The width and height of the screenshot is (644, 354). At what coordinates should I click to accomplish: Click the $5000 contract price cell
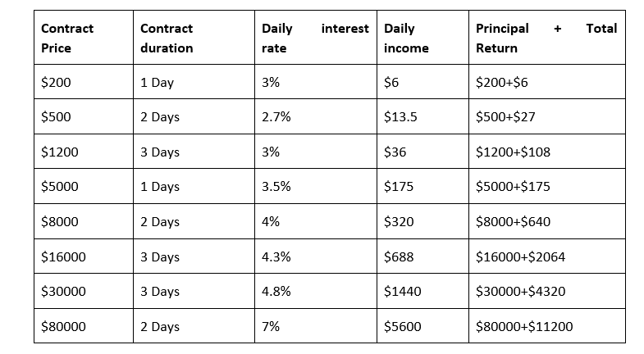[59, 187]
